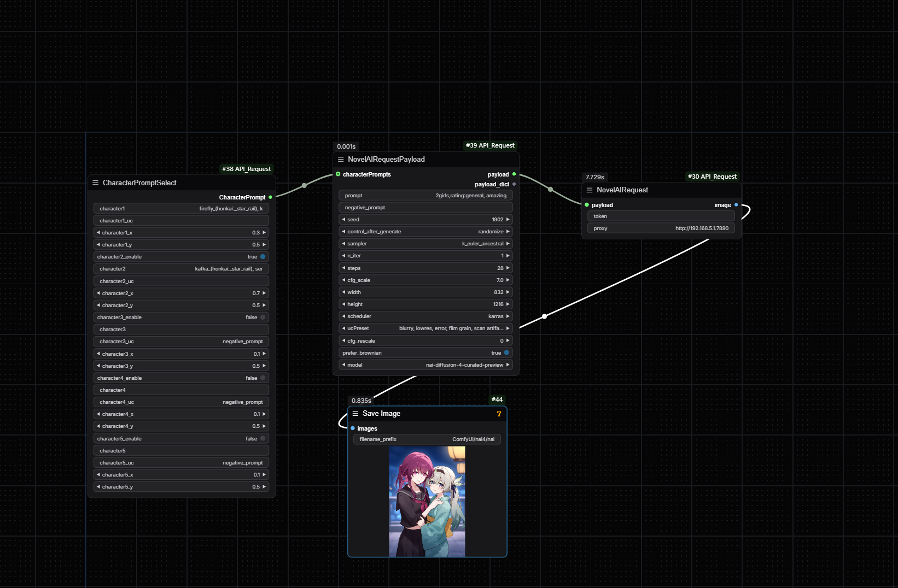This screenshot has height=588, width=898.
Task: Click the images input port on Save Image
Action: [353, 428]
